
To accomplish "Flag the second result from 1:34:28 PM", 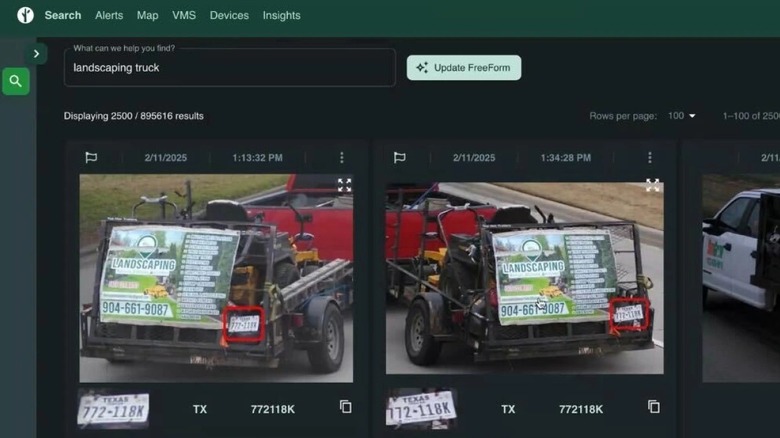I will tap(399, 158).
